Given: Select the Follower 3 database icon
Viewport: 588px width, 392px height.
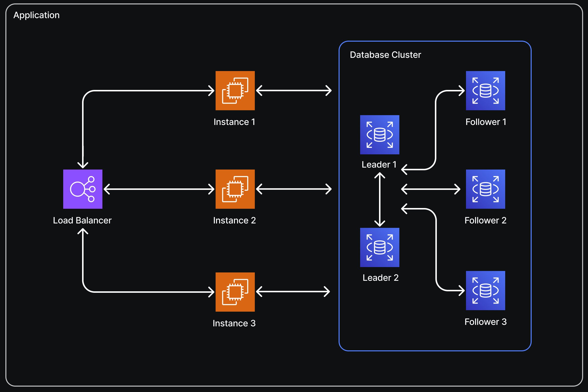Looking at the screenshot, I should coord(485,291).
